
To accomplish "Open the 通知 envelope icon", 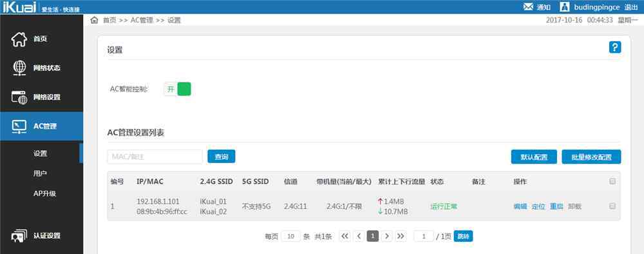I will click(x=528, y=7).
